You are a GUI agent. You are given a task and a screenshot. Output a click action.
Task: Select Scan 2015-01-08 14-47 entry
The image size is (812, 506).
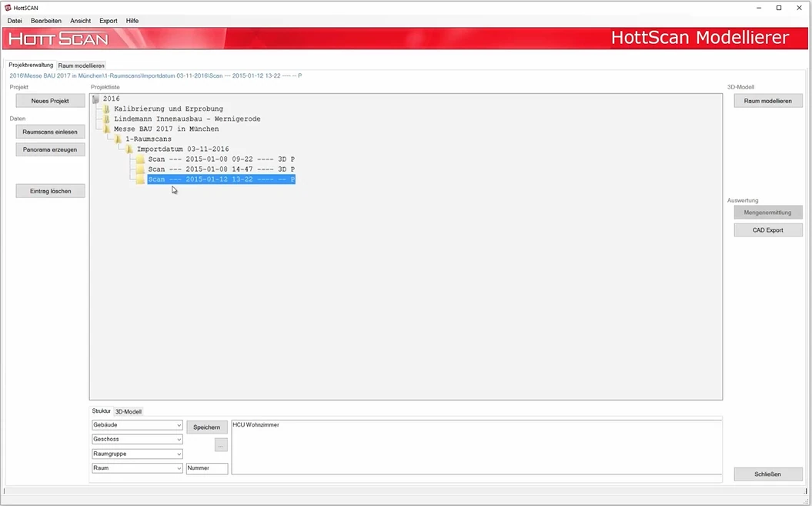pos(222,169)
